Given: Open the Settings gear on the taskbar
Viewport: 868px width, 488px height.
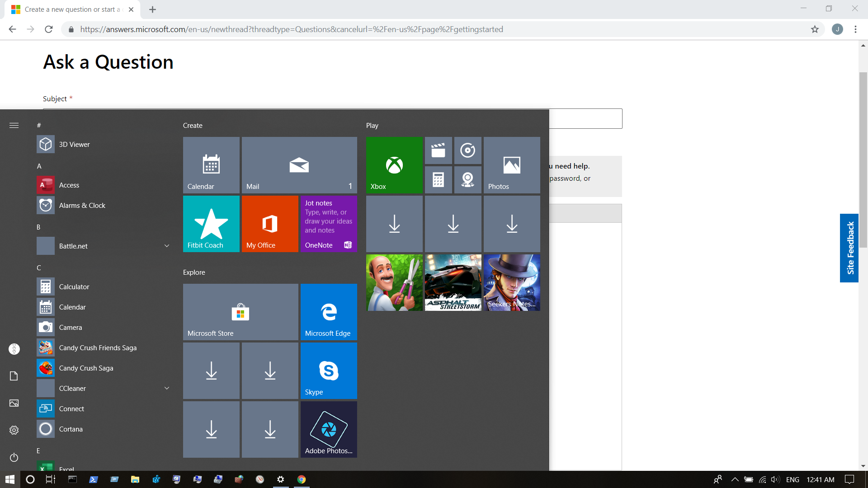Looking at the screenshot, I should 281,479.
